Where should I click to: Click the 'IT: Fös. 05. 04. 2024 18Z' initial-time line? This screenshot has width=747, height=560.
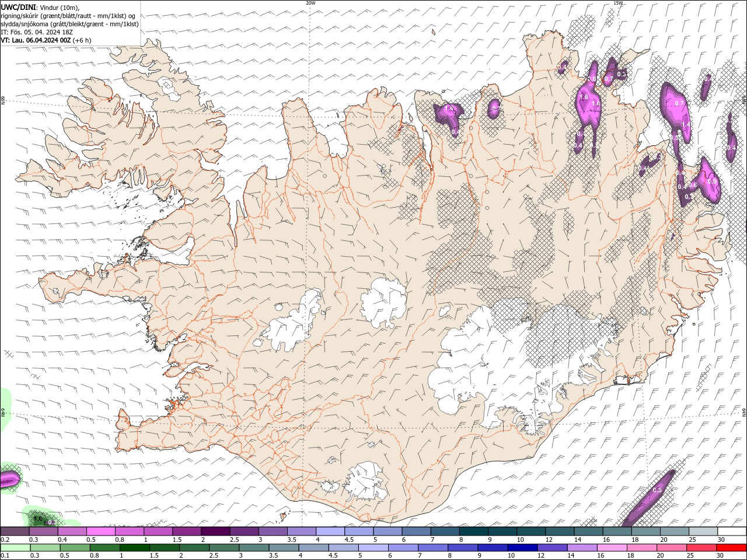tap(37, 32)
